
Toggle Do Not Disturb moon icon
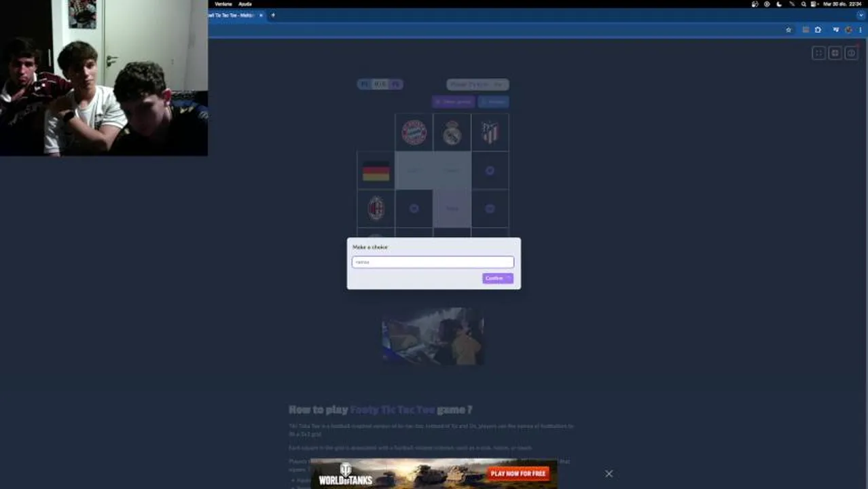(x=779, y=4)
